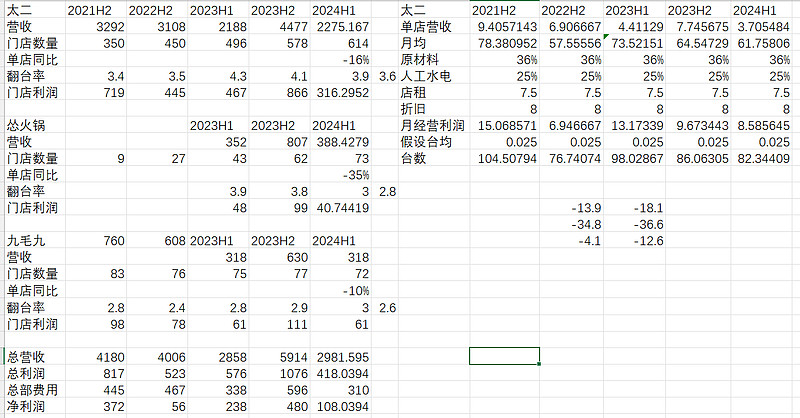Screen dimensions: 800x418
Task: Select the cell containing 82.34409
Action: point(763,158)
